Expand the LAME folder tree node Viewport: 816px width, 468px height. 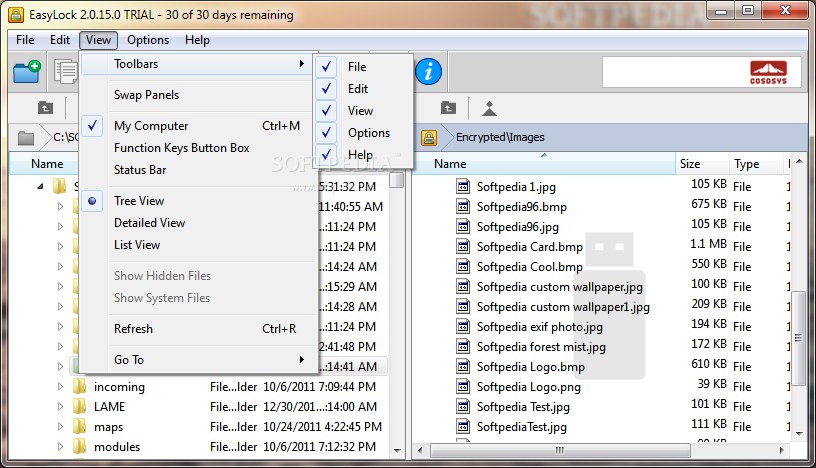[x=60, y=407]
